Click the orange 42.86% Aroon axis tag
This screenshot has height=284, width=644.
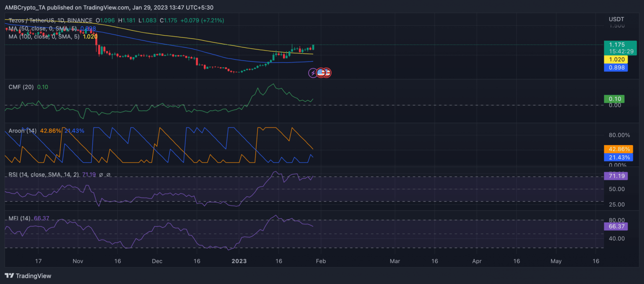618,149
